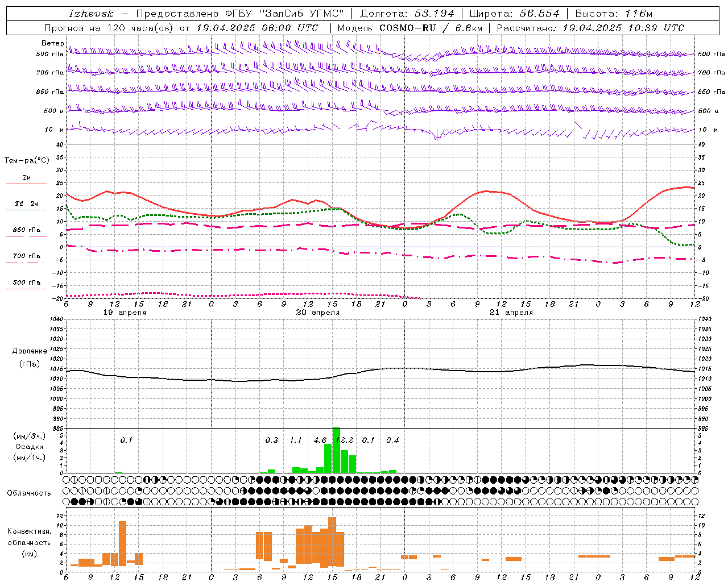Image resolution: width=728 pixels, height=582 pixels.
Task: Click the '(мм/1ч.)' precipitation unit label
Action: (x=30, y=458)
